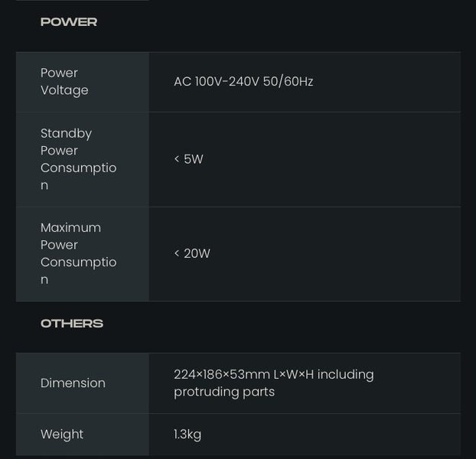Viewport: 476px width, 459px height.
Task: Click the L×W×H text in Dimension row
Action: [x=293, y=375]
